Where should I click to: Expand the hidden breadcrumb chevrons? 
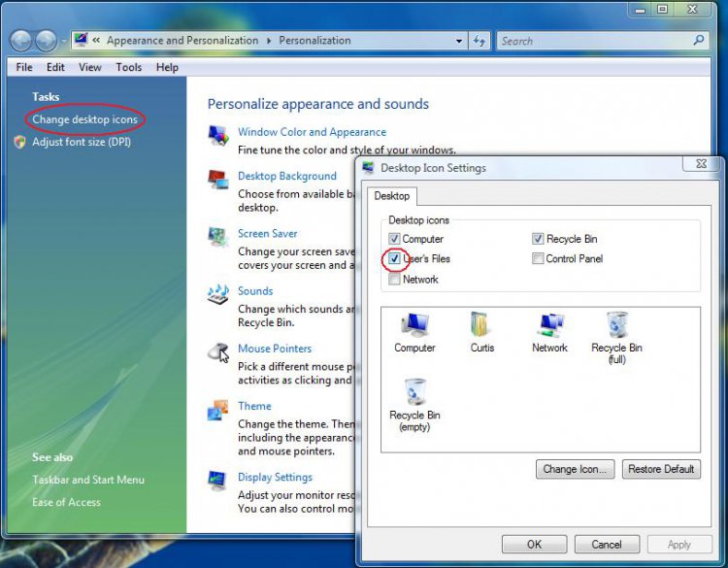coord(96,41)
